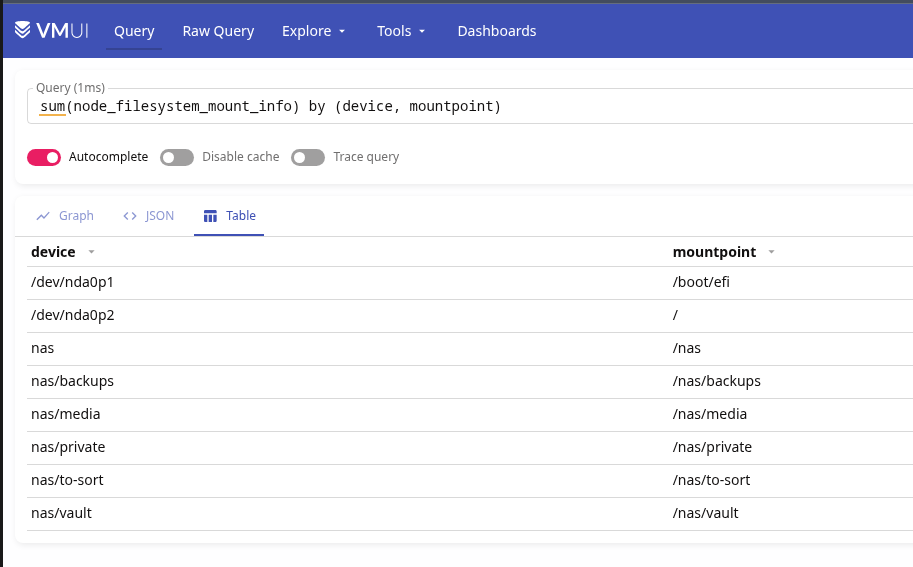
Task: Click the /nas/backups mountpoint cell
Action: pyautogui.click(x=717, y=381)
